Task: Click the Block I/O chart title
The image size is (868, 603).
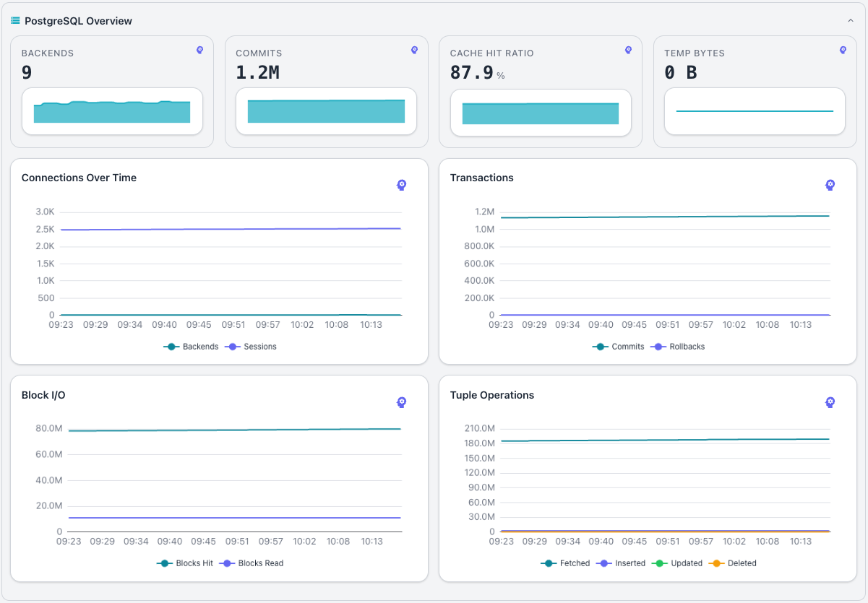Action: point(43,395)
